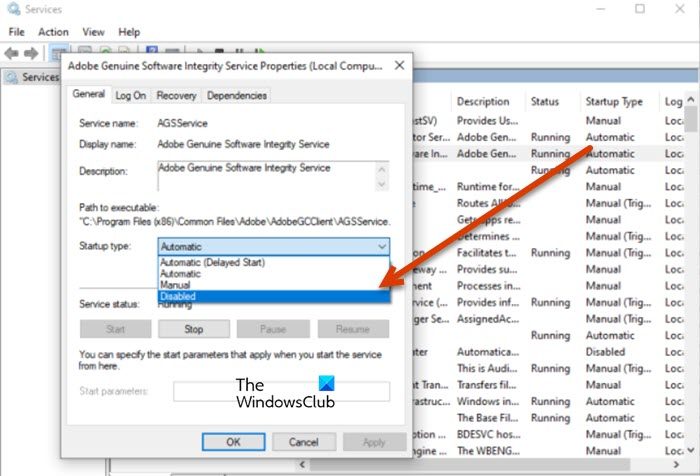Select the 'Facilitates t...' description cell
This screenshot has width=700, height=476.
click(487, 253)
